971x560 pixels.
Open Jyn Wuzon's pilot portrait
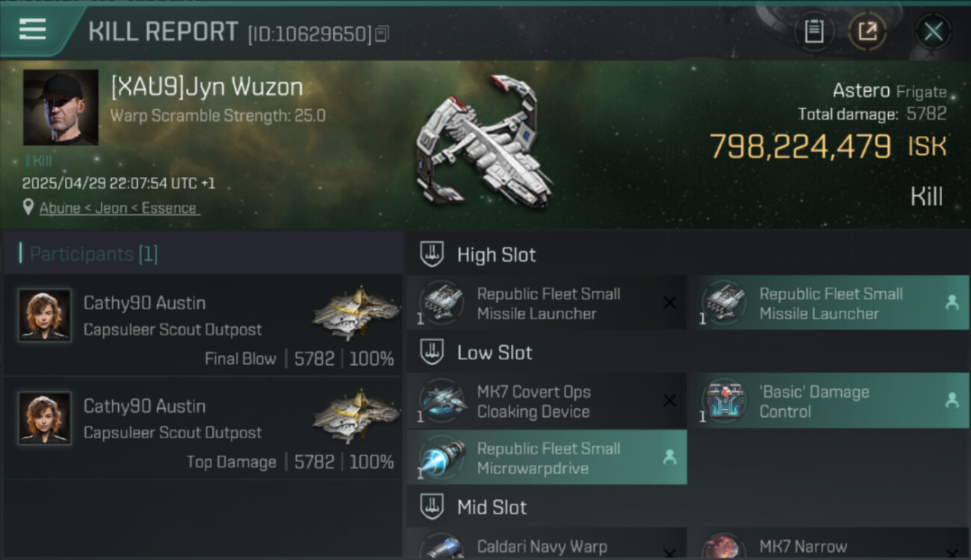[x=61, y=108]
